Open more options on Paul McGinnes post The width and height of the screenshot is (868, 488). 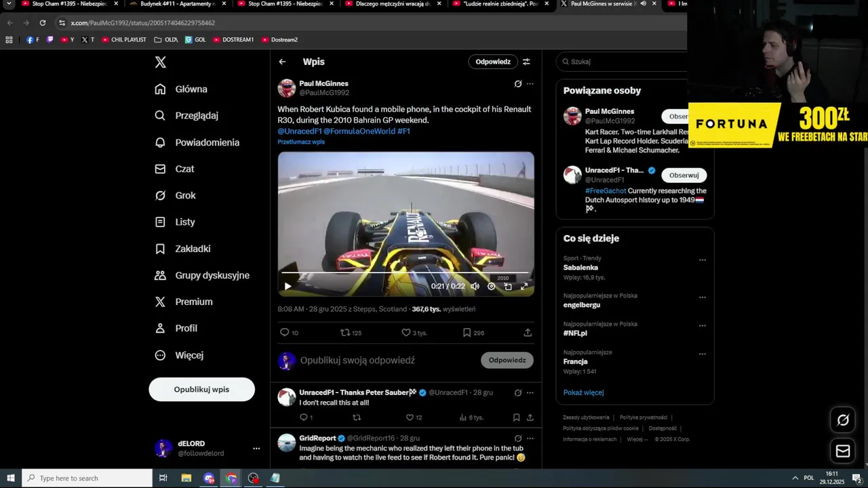(x=530, y=84)
